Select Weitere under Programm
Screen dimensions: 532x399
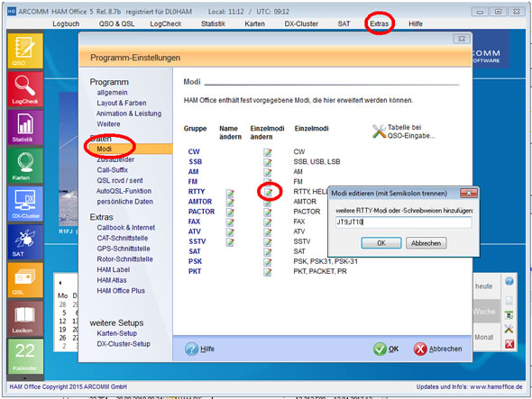click(x=108, y=124)
